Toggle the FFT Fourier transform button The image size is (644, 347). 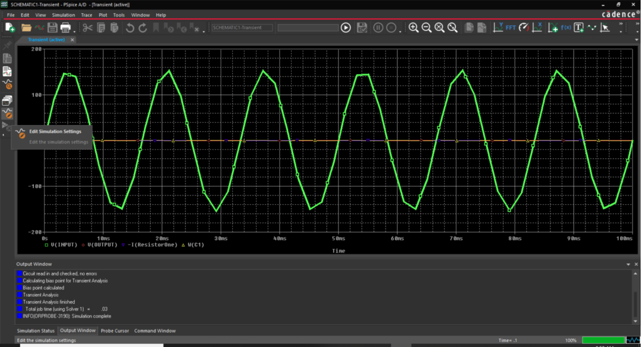[511, 28]
